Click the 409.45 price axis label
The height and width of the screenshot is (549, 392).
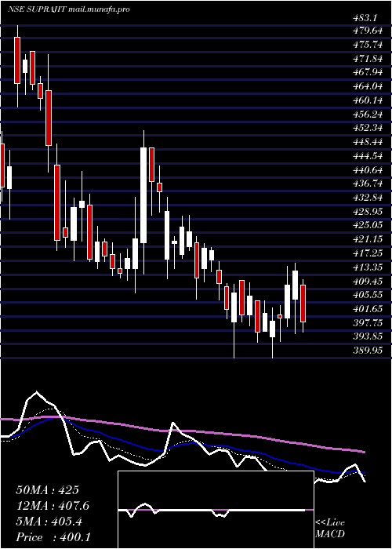(367, 281)
